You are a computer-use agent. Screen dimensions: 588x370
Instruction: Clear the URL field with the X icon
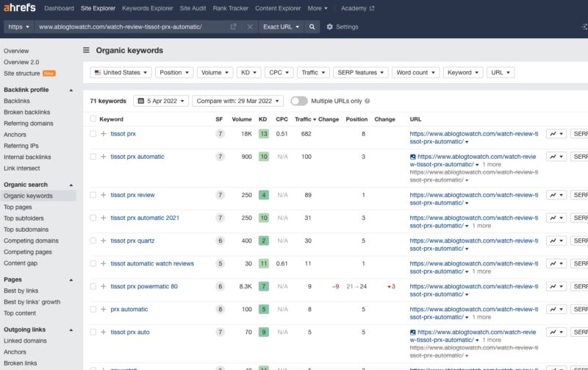(x=250, y=26)
